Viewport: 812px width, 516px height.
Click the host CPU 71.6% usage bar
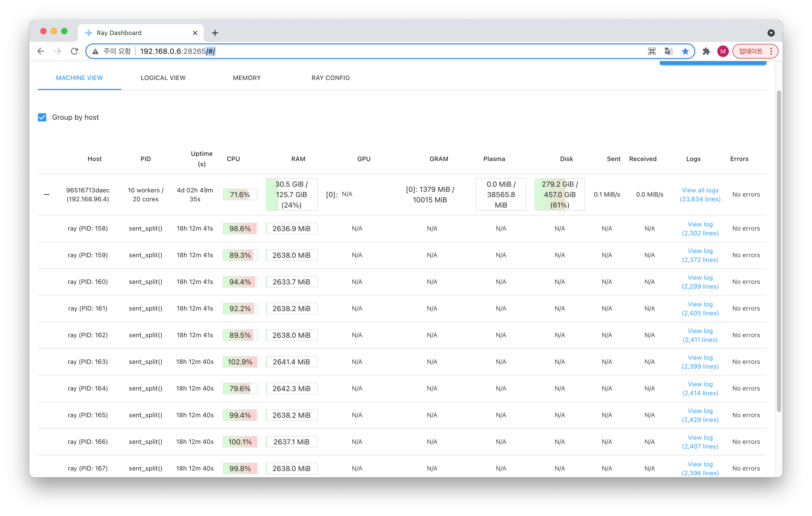point(240,194)
